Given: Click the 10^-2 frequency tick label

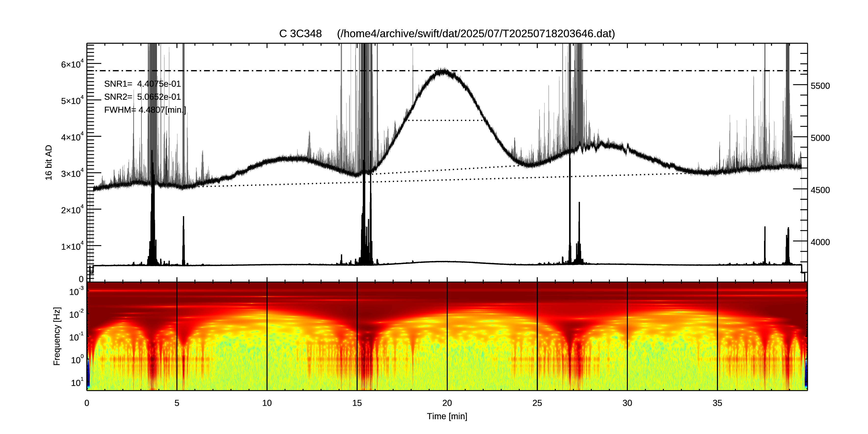Looking at the screenshot, I should pyautogui.click(x=76, y=314).
